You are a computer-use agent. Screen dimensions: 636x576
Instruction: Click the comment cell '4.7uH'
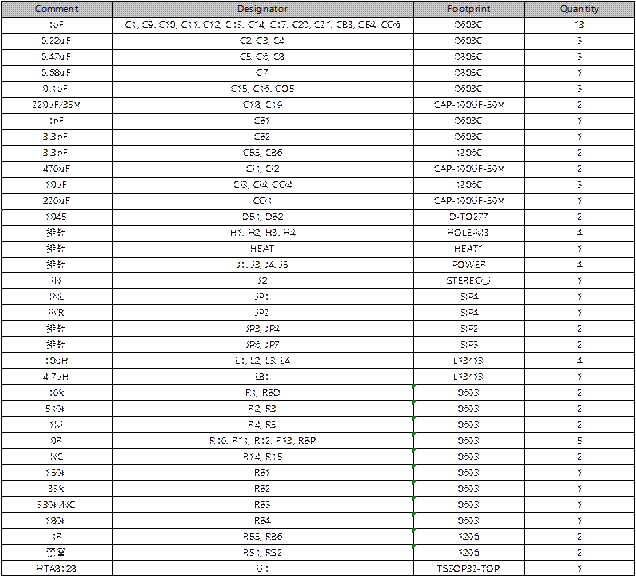click(x=57, y=377)
